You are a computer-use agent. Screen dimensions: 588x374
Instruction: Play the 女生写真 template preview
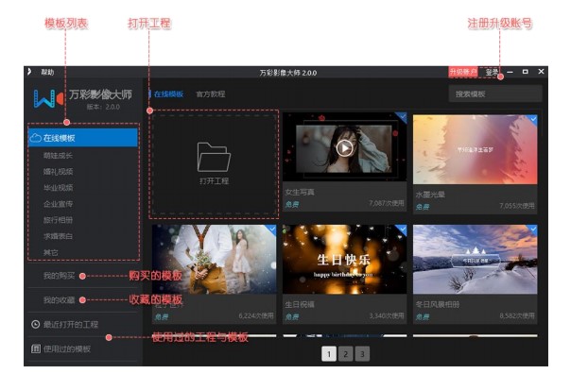pyautogui.click(x=344, y=148)
